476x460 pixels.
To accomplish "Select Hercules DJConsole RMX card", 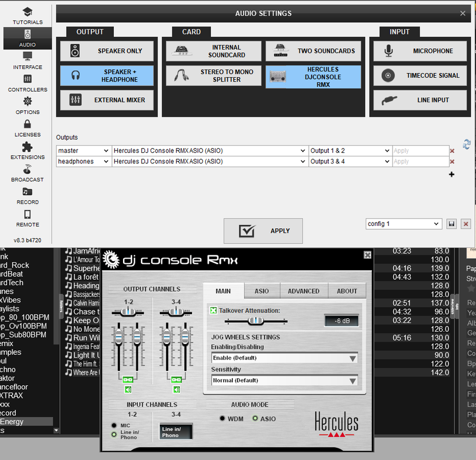I will pos(313,77).
